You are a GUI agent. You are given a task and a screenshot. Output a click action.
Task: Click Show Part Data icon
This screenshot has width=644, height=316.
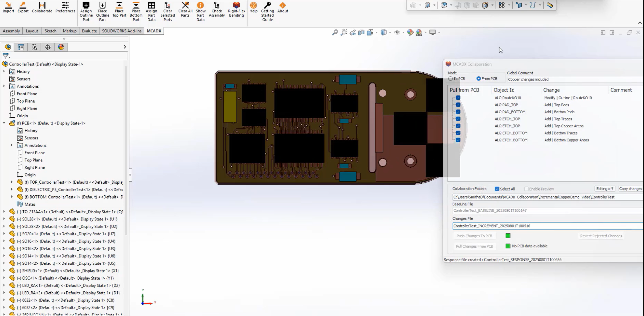(x=200, y=11)
